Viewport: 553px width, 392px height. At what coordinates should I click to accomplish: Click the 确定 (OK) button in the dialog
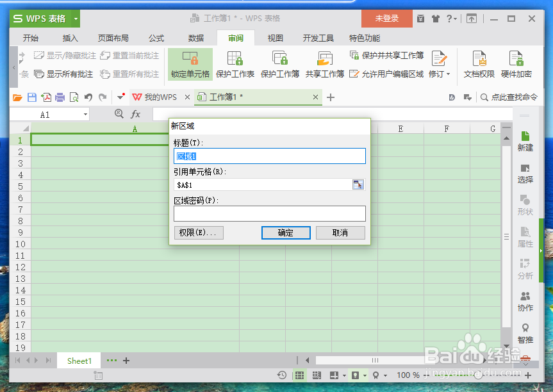tap(286, 233)
